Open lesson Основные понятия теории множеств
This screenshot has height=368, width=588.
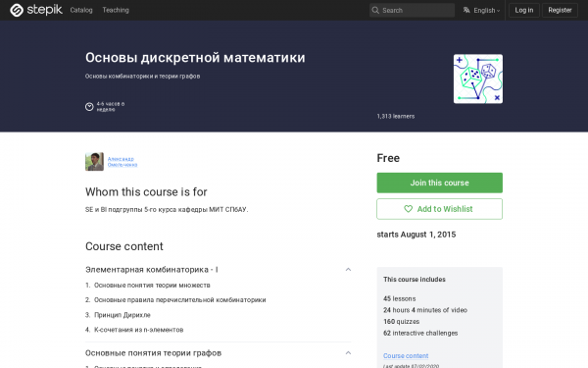coord(152,285)
